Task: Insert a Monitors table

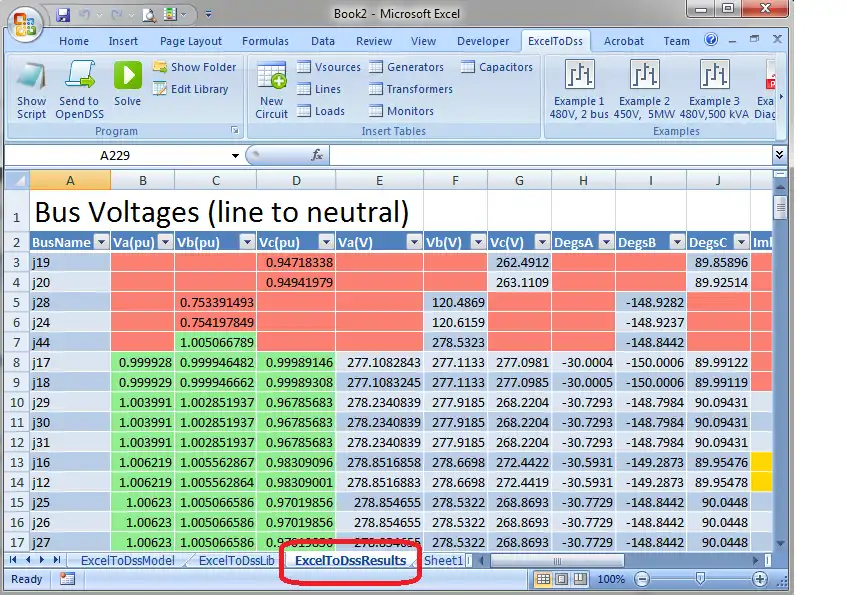Action: coord(401,111)
